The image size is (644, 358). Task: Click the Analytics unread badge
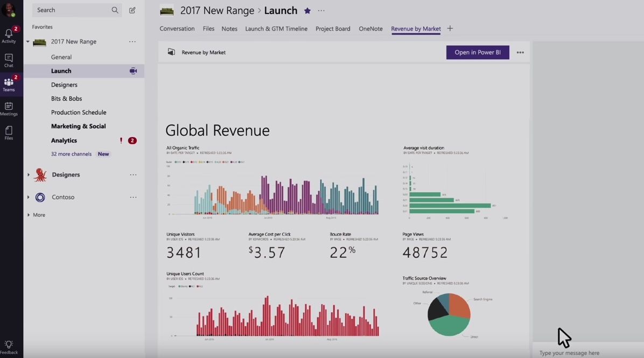[132, 141]
